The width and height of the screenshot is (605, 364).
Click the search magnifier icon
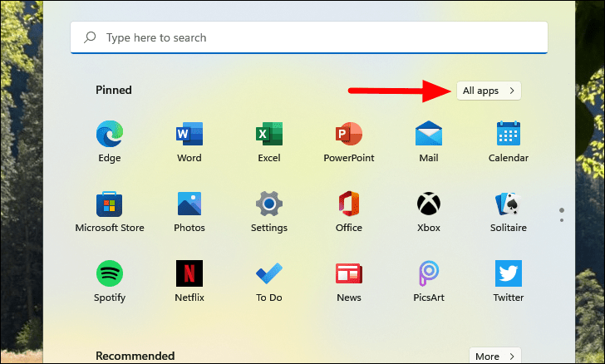coord(90,37)
